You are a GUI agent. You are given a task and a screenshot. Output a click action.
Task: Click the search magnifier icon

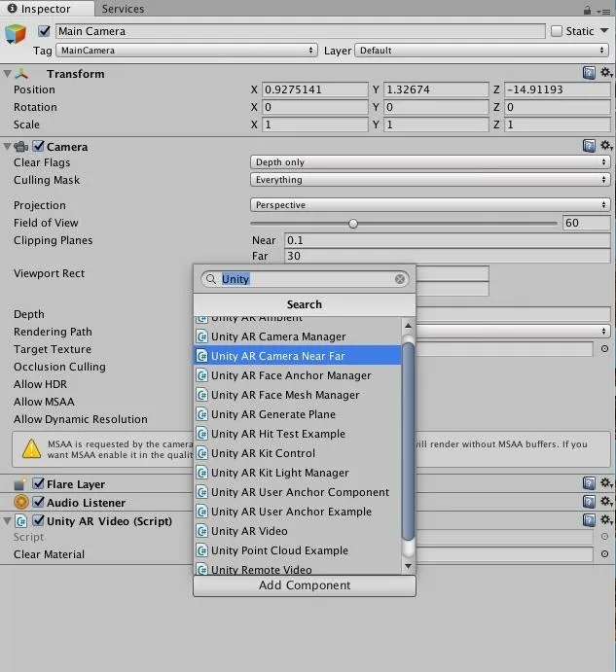(210, 279)
